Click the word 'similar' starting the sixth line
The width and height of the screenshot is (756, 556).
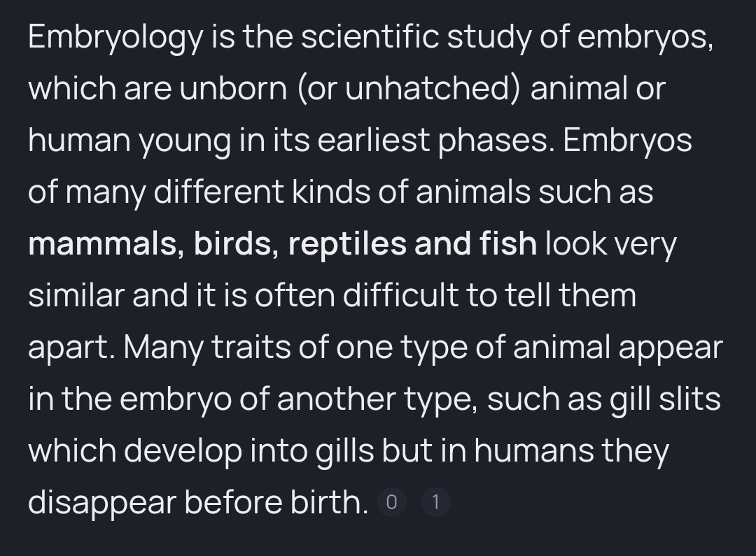[x=76, y=295]
